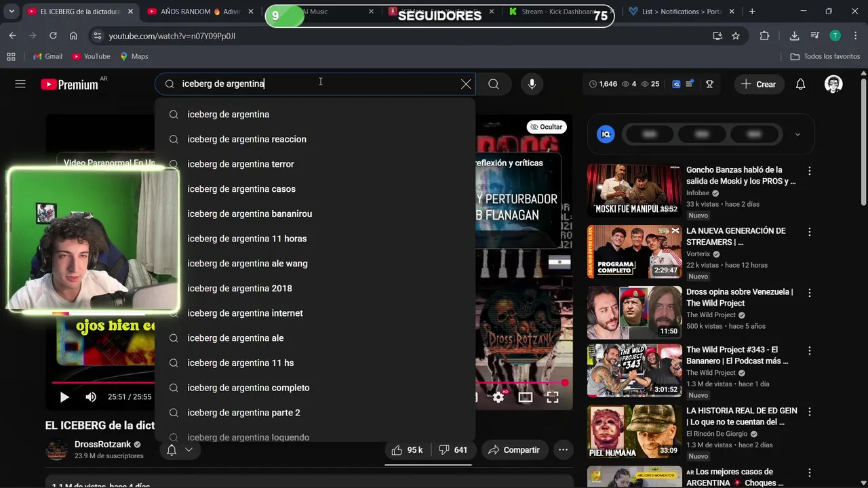Click the blue IQ icon in the header
The image size is (868, 488).
pos(676,84)
